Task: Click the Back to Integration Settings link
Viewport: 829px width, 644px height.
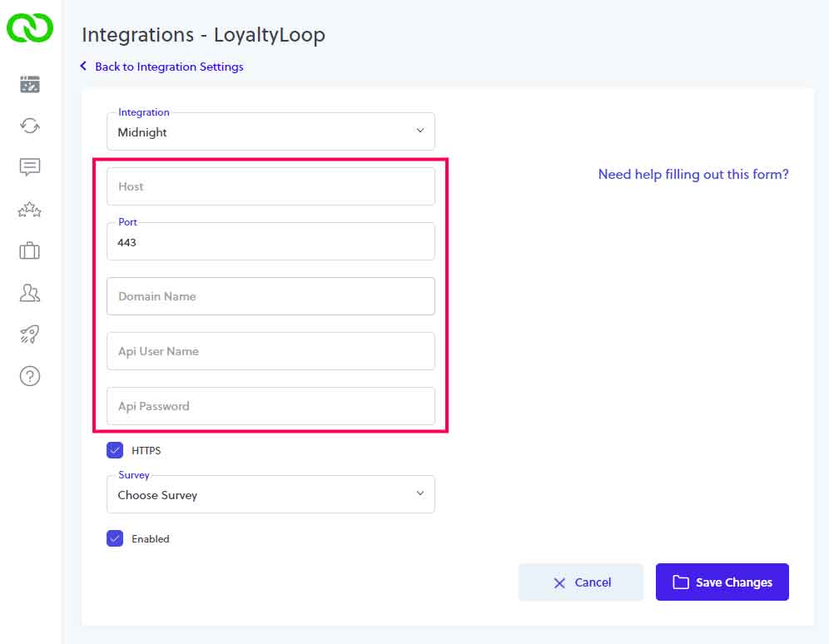Action: coord(169,67)
